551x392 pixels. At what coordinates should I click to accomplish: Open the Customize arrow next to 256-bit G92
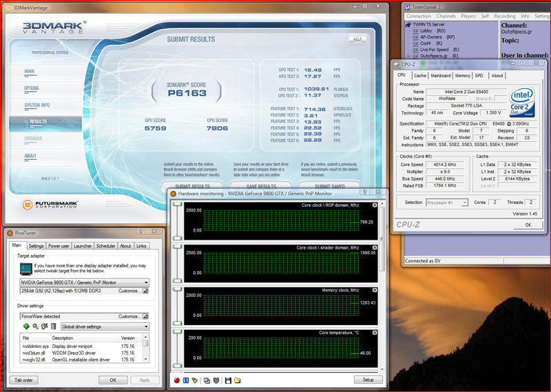(145, 291)
